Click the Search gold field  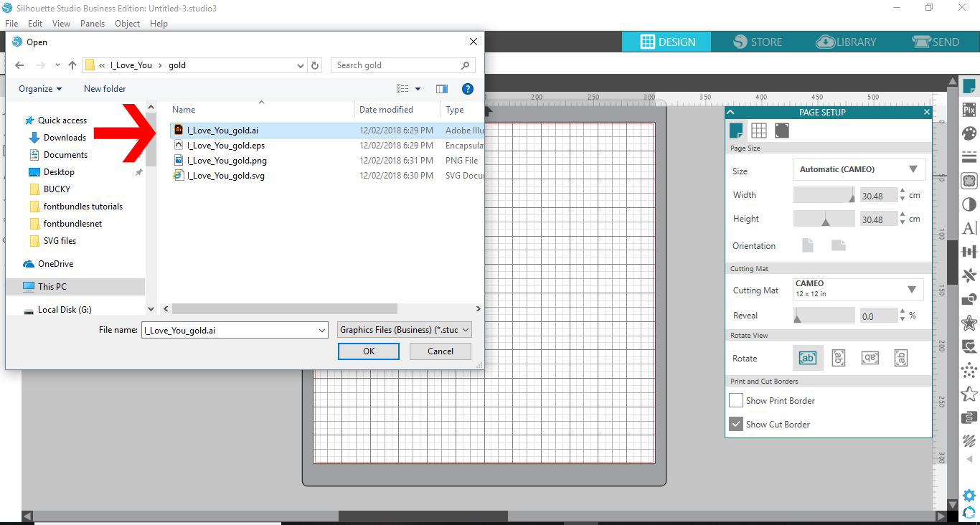(x=403, y=65)
